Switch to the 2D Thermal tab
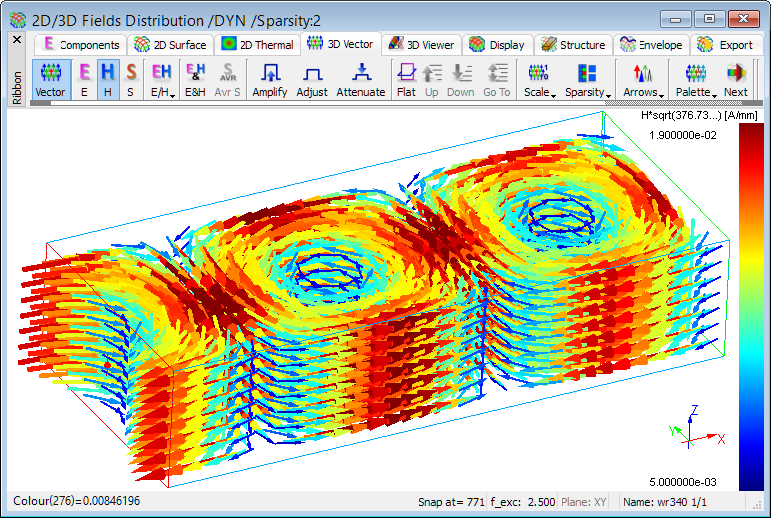Viewport: 771px width, 518px height. pyautogui.click(x=258, y=44)
